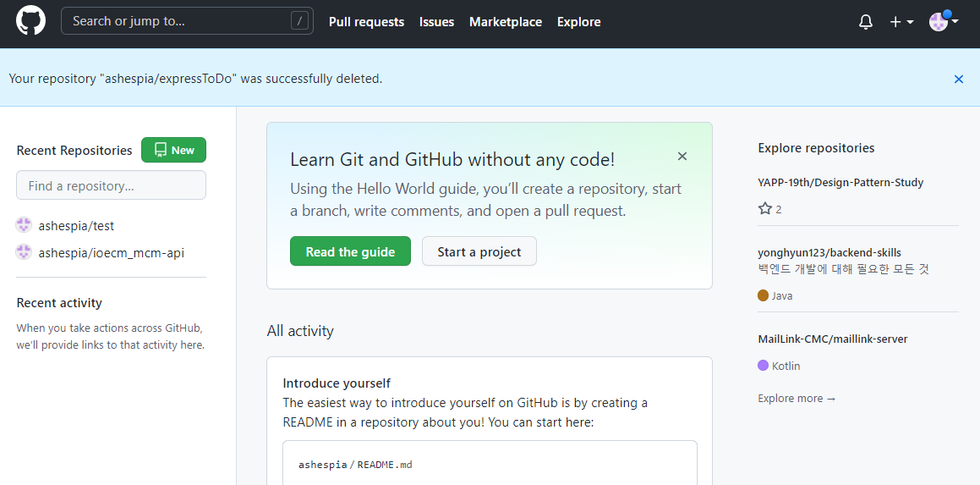Viewport: 980px width, 485px height.
Task: Open the Issues page
Action: coord(437,22)
